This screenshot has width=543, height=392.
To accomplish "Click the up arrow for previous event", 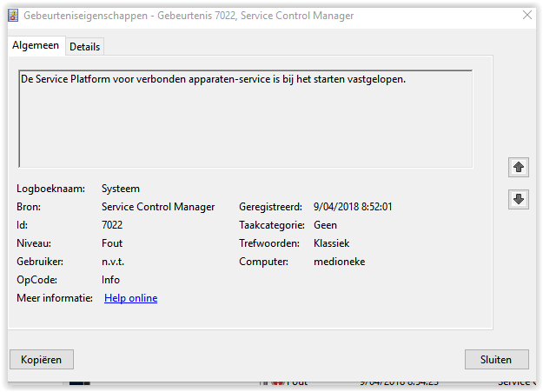I will pyautogui.click(x=519, y=166).
